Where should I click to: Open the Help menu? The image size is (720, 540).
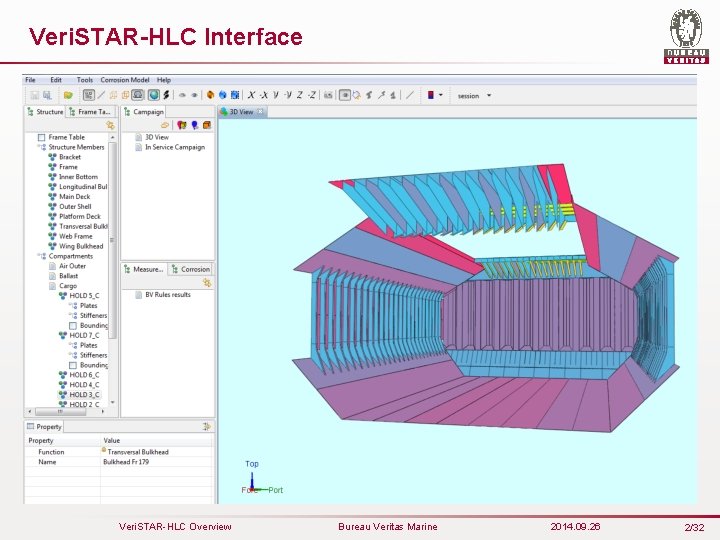point(164,80)
